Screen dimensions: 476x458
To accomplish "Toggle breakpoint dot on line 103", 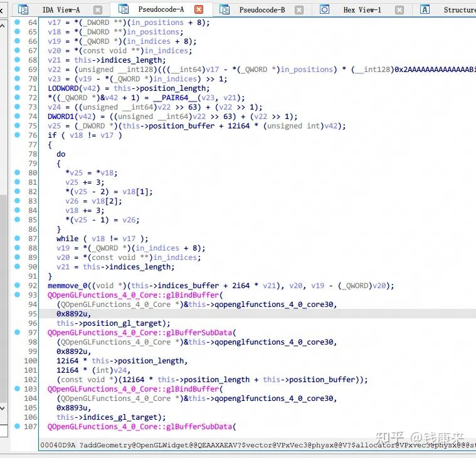I will click(x=18, y=388).
